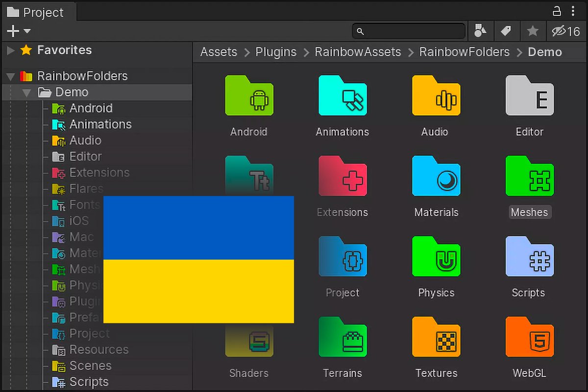Select the Scenes row in the left tree
The image size is (588, 392).
coord(97,366)
